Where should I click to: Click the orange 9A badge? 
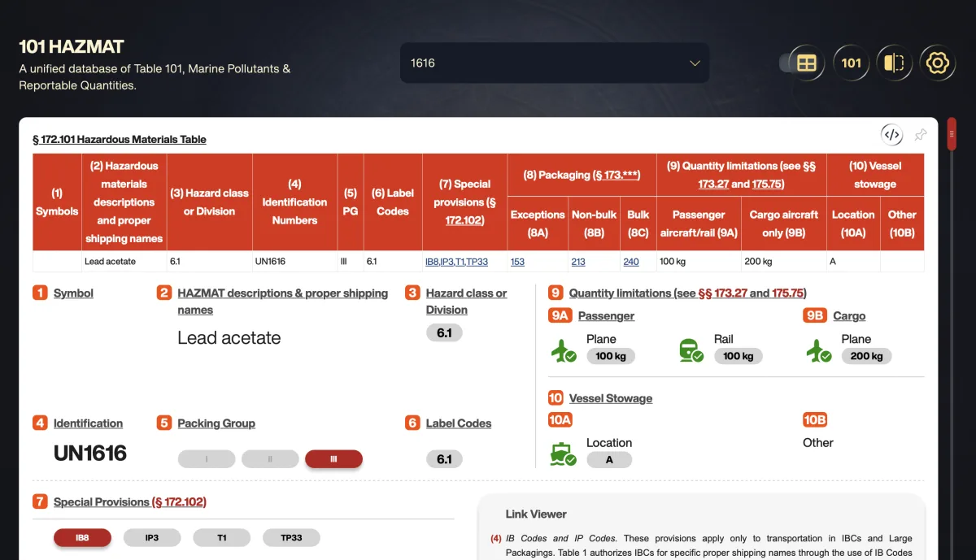pos(560,315)
